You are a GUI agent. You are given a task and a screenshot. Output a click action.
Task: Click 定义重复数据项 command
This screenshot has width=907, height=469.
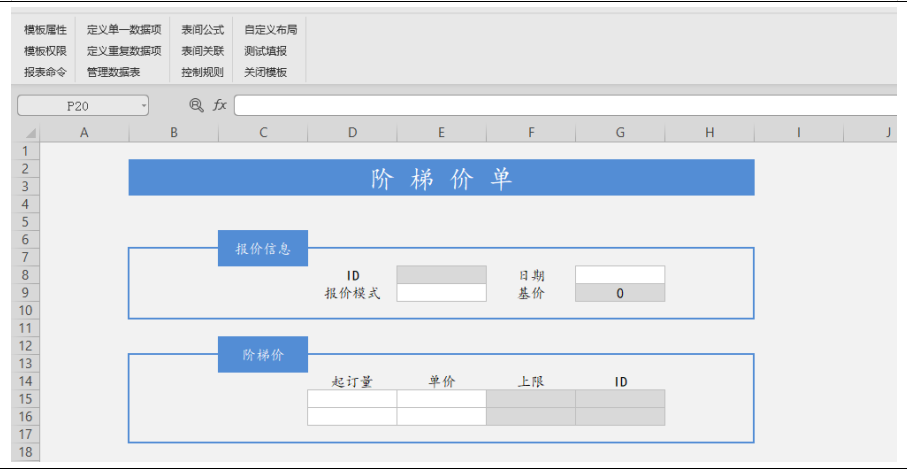point(124,51)
